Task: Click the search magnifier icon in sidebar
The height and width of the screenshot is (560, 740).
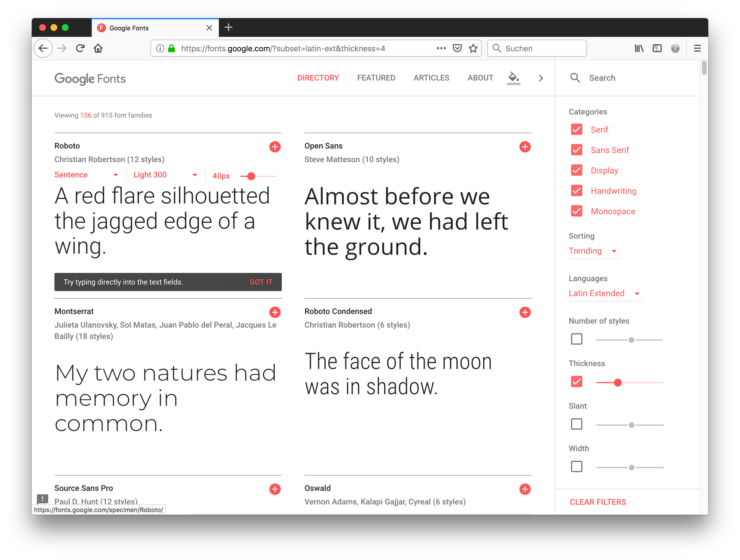Action: (575, 78)
